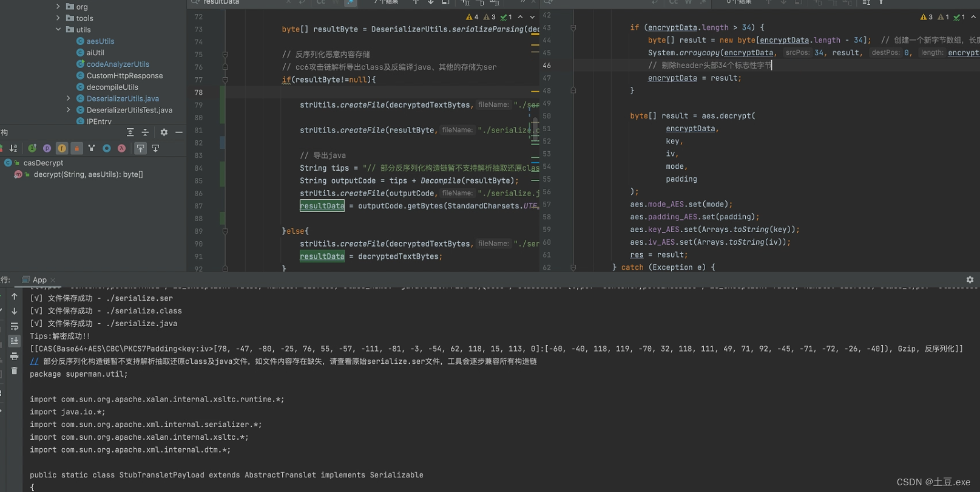
Task: Collapse all nodes in the Structure panel
Action: pyautogui.click(x=145, y=132)
